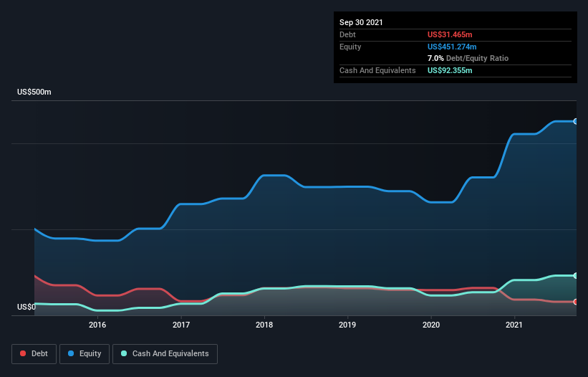Click the 2017 axis label
This screenshot has height=377, width=588.
point(181,325)
